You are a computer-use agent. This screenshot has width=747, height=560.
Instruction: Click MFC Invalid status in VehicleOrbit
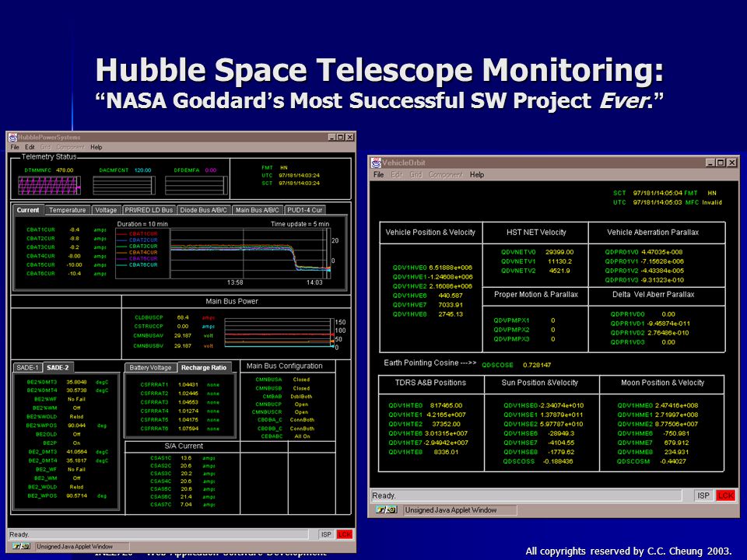[703, 202]
